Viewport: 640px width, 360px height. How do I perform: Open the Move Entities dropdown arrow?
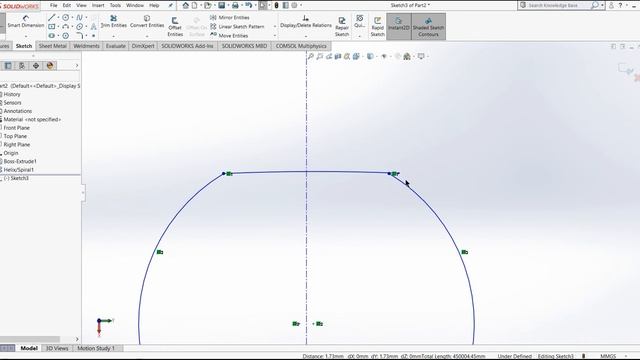[274, 36]
